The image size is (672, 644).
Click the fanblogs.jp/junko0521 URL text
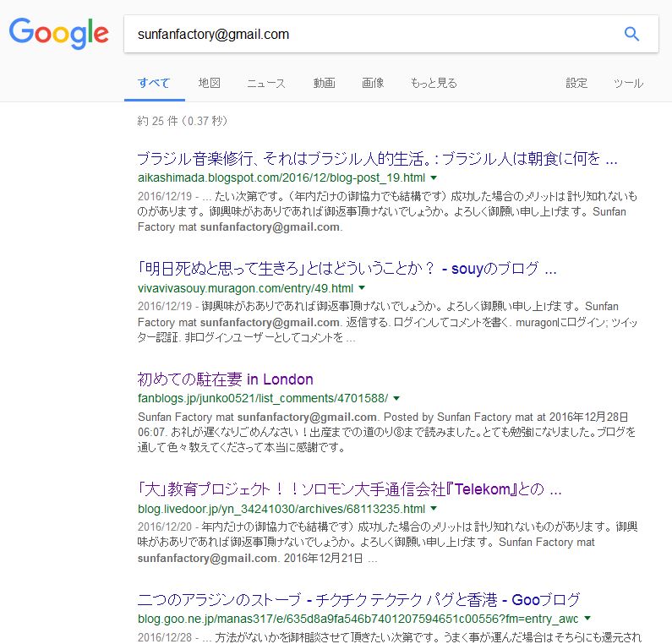(x=263, y=398)
